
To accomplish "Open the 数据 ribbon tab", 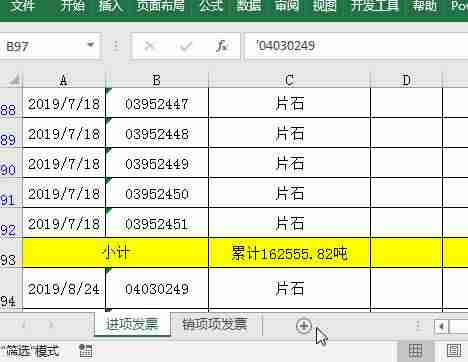I will pos(249,6).
